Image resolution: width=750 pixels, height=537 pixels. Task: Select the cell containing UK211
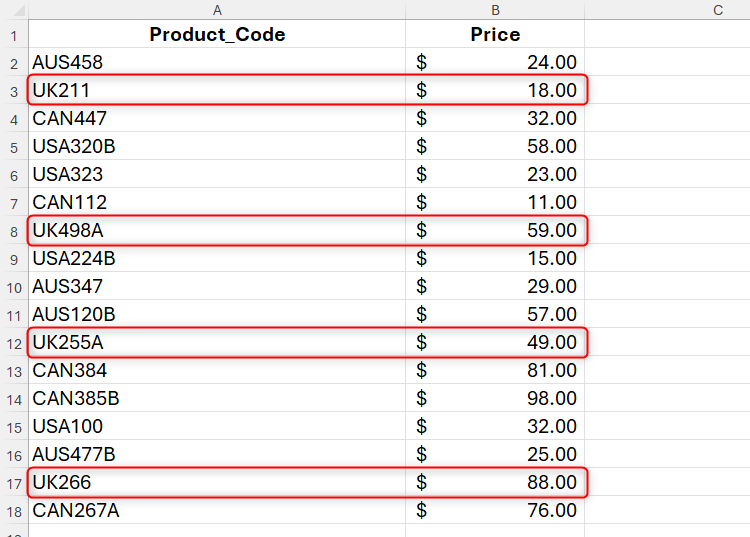[x=217, y=91]
